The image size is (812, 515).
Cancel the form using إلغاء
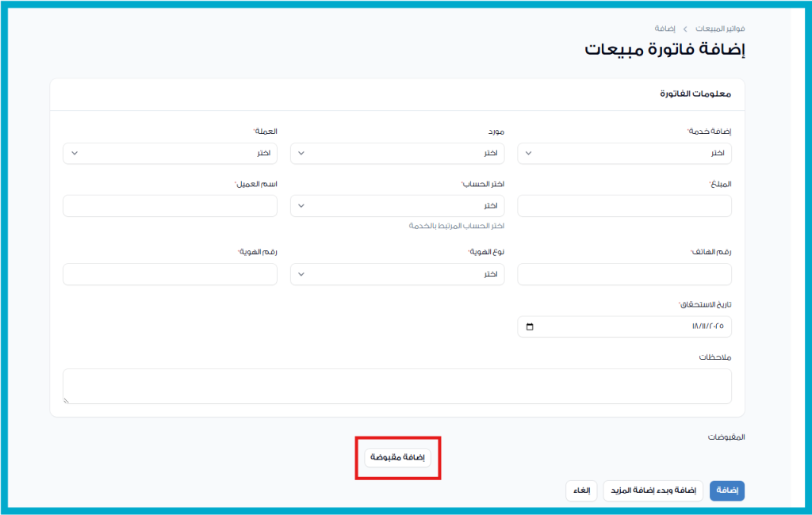point(582,491)
